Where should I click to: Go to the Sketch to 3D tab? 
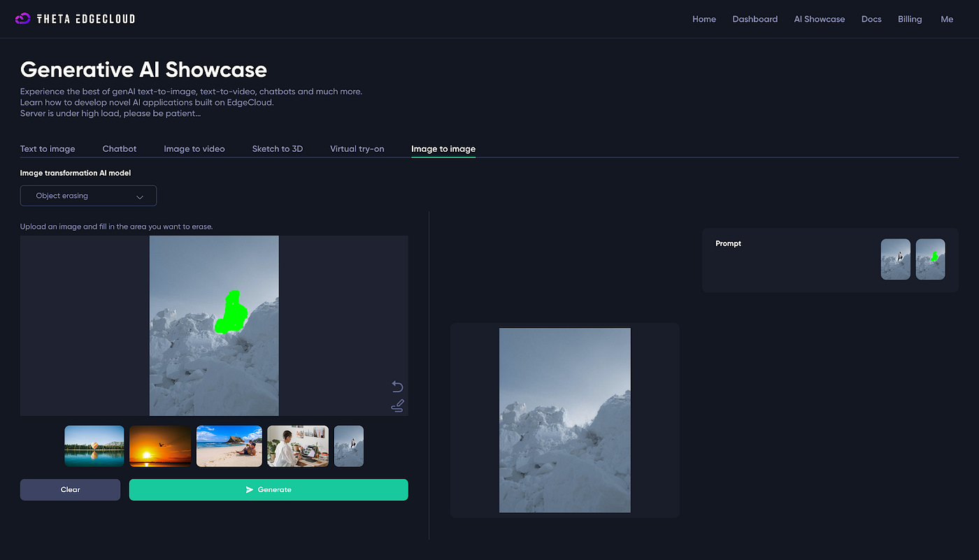(x=278, y=149)
